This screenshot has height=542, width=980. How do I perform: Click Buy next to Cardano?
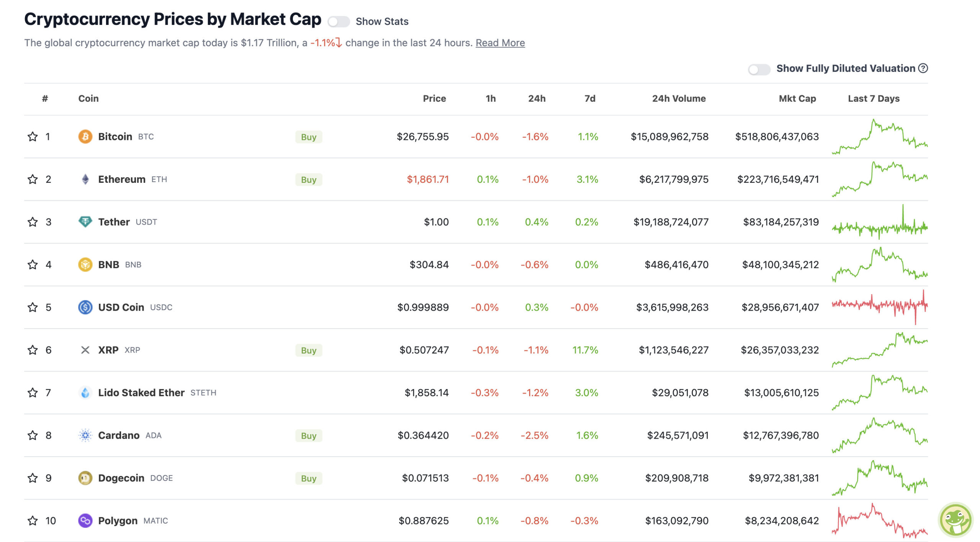point(309,436)
